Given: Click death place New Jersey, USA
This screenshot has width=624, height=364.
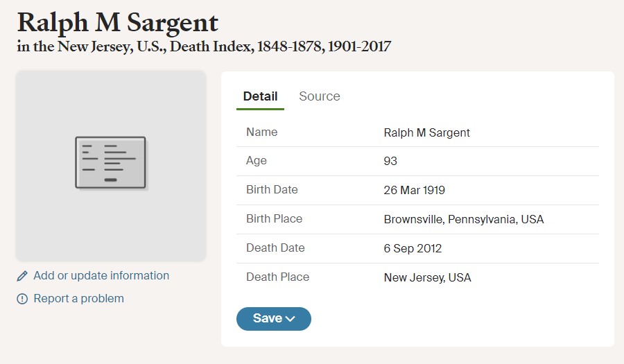Looking at the screenshot, I should 427,277.
